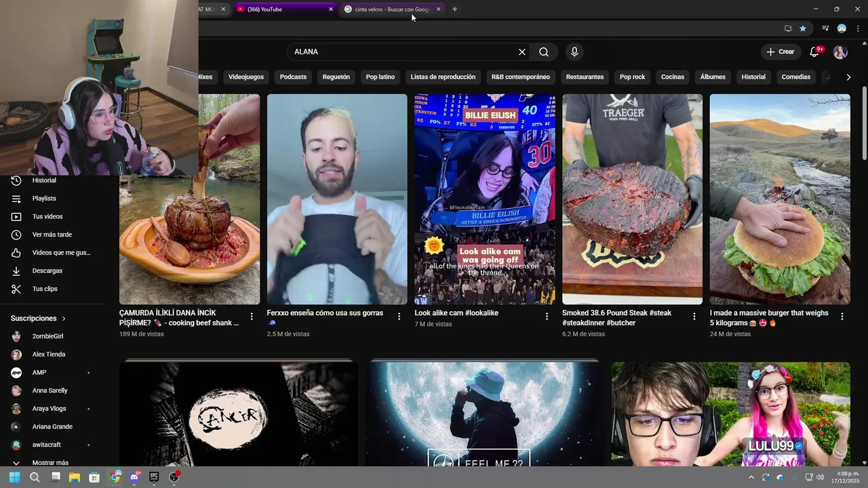Play the Ferxxo gorras Short thumbnail
Image resolution: width=868 pixels, height=488 pixels.
337,199
